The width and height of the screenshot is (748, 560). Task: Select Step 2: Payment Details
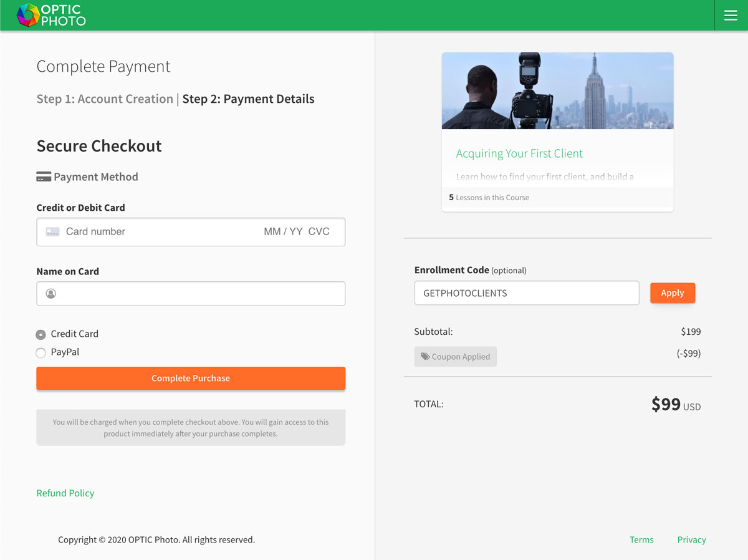tap(249, 99)
